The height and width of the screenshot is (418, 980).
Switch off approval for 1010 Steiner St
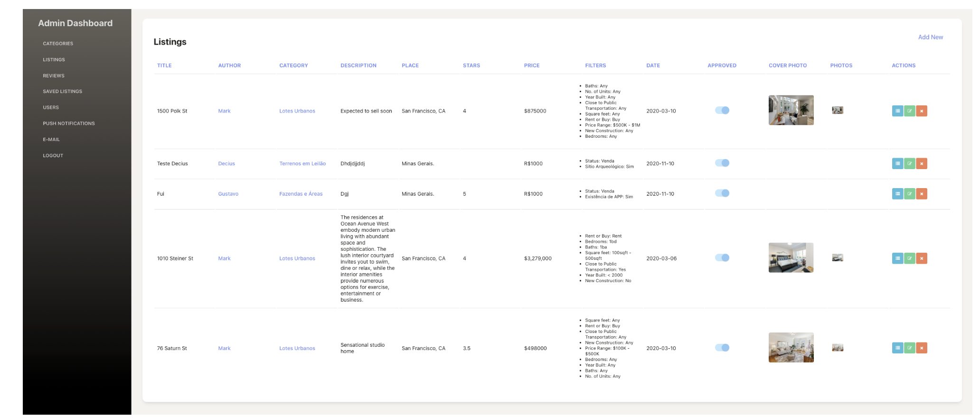tap(722, 258)
